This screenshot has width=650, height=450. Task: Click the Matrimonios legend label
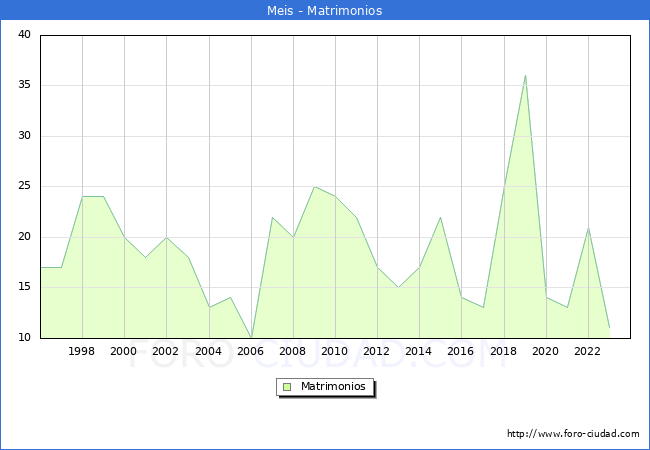[x=333, y=386]
